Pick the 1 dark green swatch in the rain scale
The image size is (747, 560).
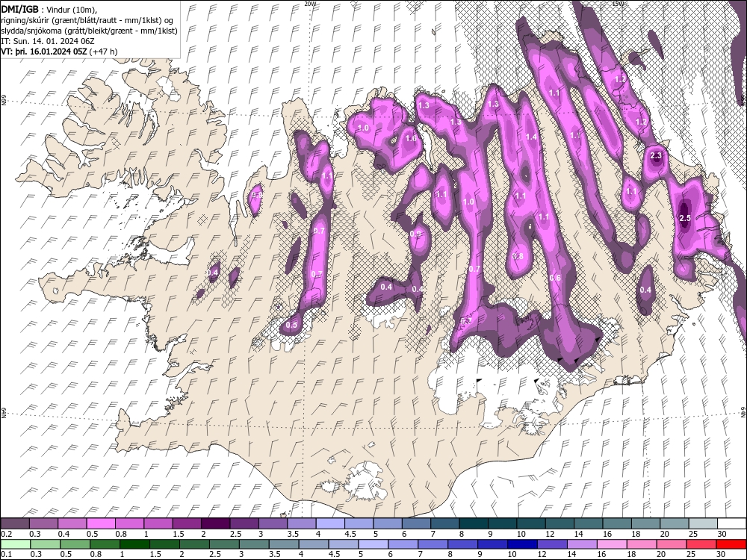coord(134,544)
